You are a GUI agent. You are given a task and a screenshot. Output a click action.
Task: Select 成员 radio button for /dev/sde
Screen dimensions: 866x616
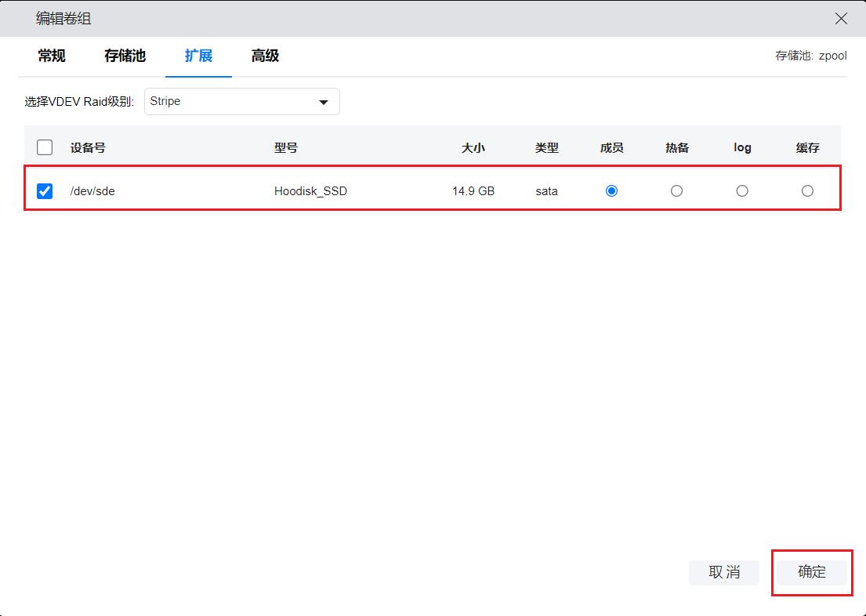[611, 190]
